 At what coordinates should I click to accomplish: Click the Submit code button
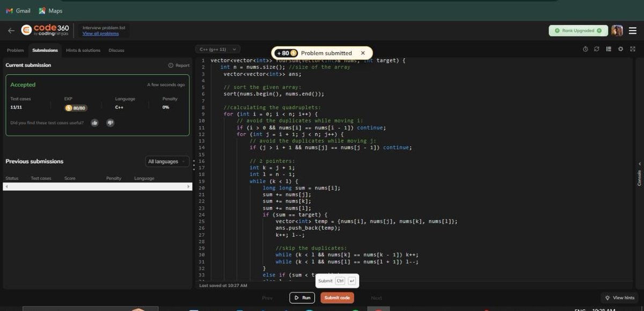[x=337, y=298]
